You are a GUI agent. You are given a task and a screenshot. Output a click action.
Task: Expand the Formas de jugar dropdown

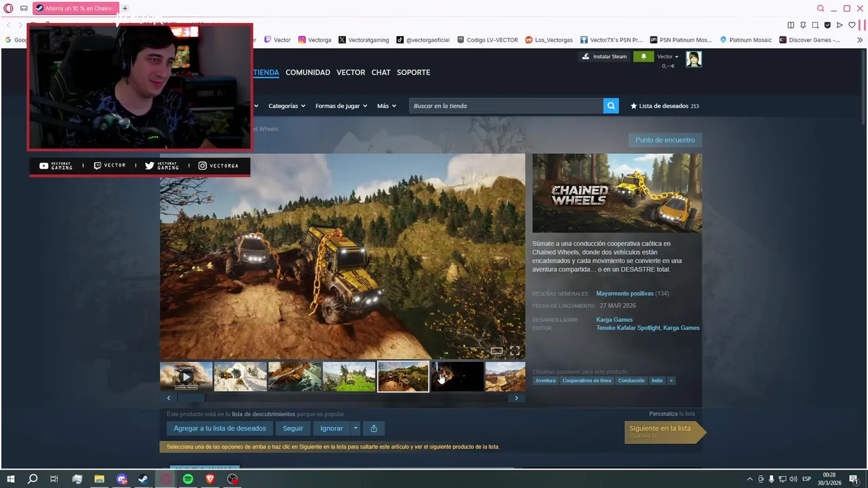pos(341,106)
